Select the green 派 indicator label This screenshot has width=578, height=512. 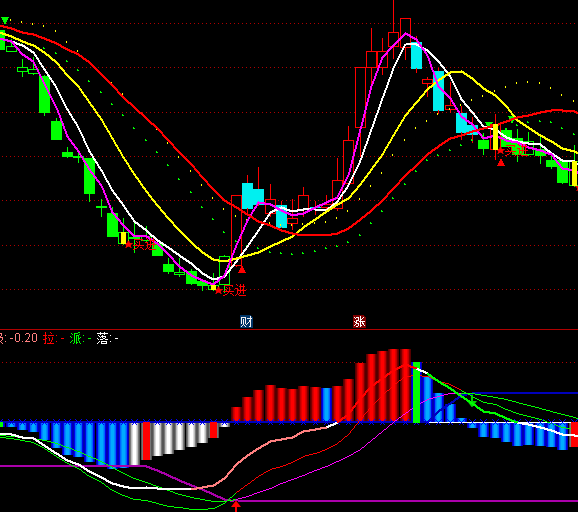(76, 338)
